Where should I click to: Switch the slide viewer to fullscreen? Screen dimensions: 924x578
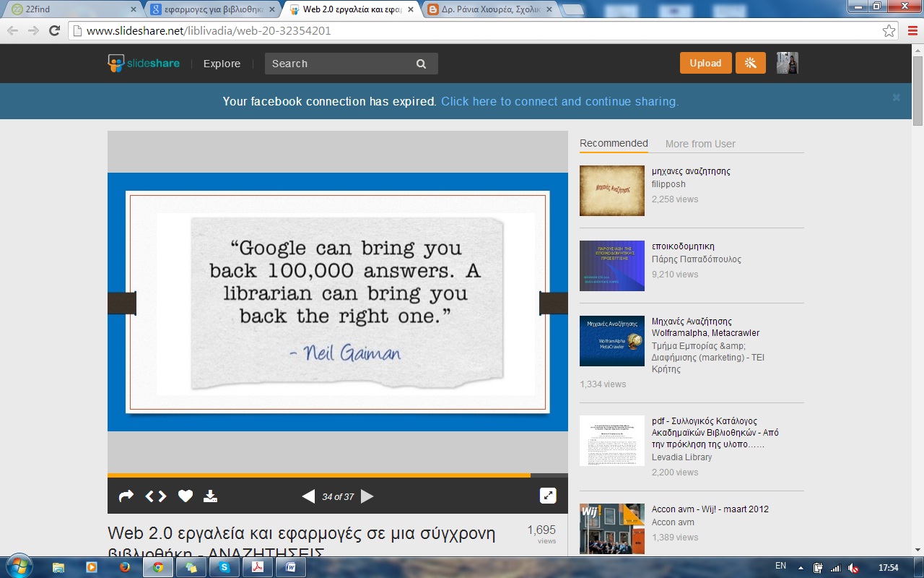[548, 496]
